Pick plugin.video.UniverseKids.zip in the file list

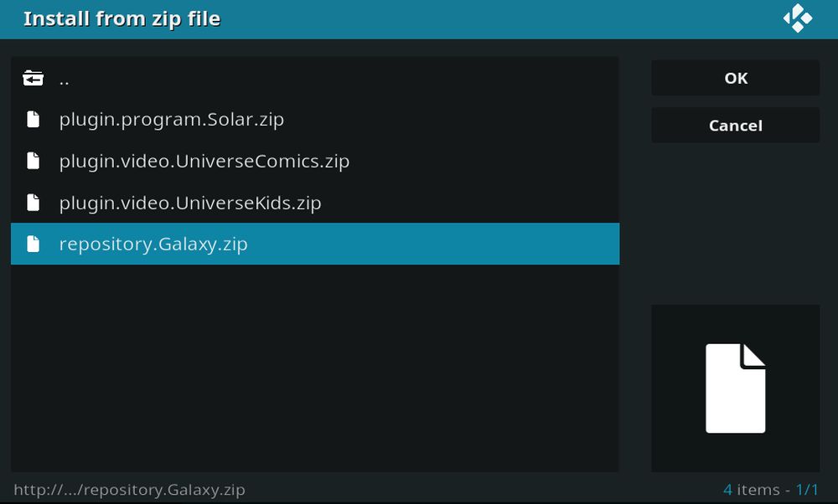[x=189, y=203]
